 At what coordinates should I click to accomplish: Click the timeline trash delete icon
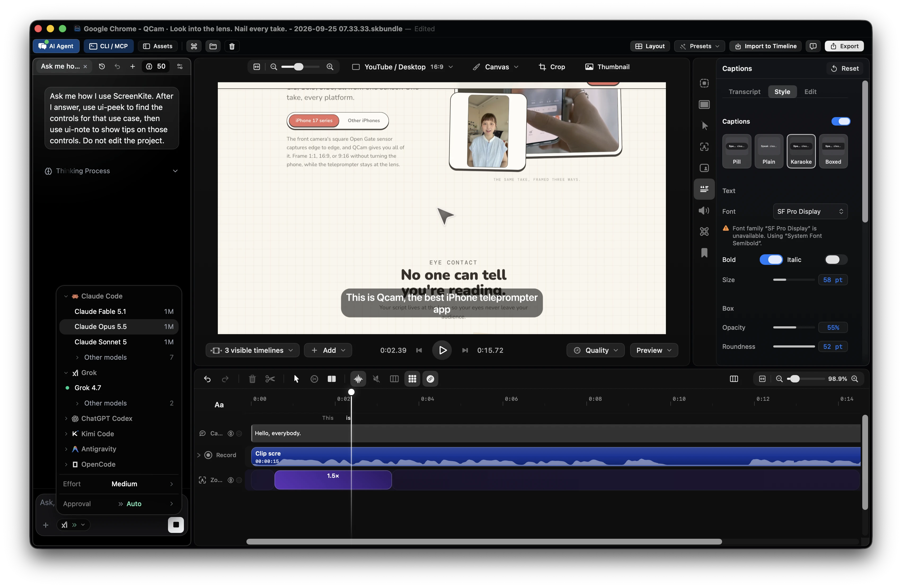[252, 379]
